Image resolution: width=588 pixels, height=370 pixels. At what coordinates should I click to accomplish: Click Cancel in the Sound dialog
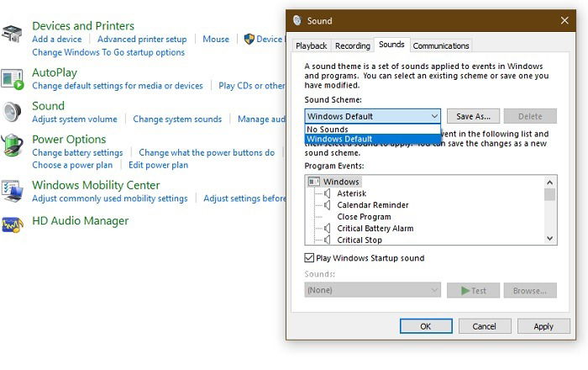[484, 326]
